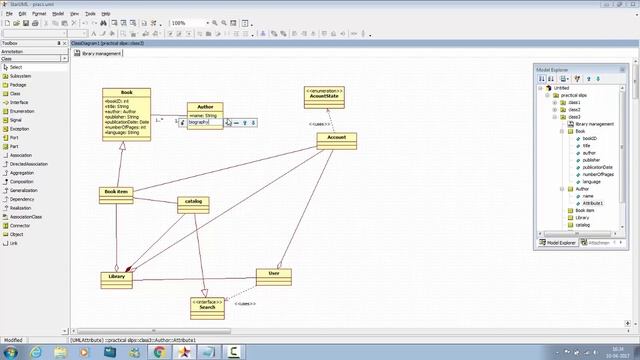Click the Account class box in diagram

[x=337, y=141]
